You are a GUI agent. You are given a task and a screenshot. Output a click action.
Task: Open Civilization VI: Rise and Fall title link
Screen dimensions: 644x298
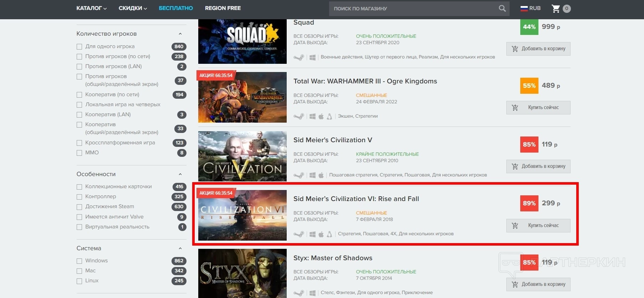[356, 199]
